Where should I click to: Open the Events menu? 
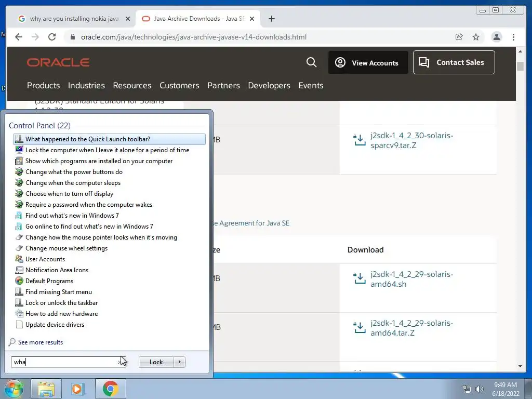pyautogui.click(x=311, y=86)
